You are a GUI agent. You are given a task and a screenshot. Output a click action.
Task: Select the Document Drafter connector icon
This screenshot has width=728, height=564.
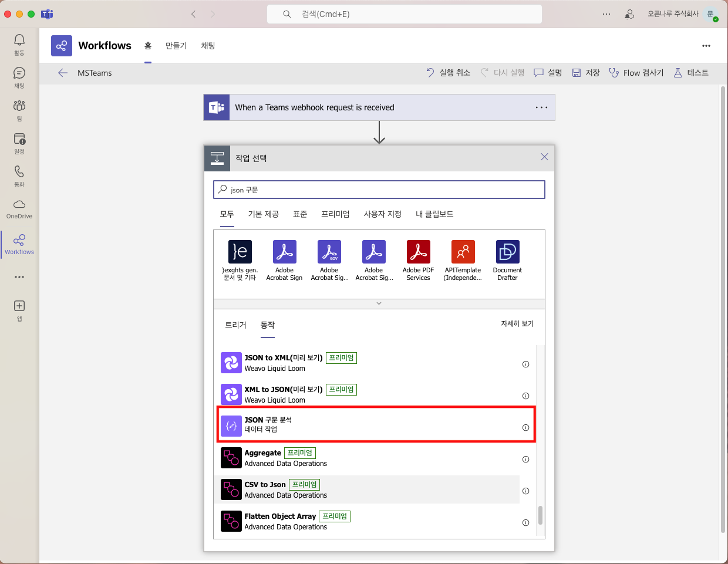tap(507, 252)
